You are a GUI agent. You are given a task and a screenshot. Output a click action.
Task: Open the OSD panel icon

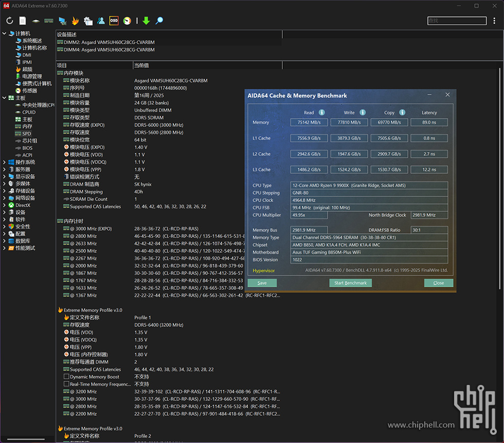tap(114, 21)
